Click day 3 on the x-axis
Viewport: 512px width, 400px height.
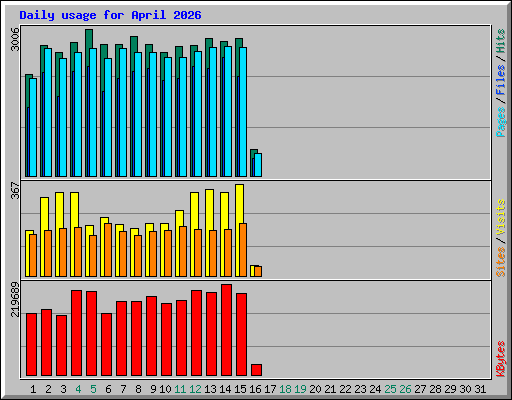click(x=63, y=389)
